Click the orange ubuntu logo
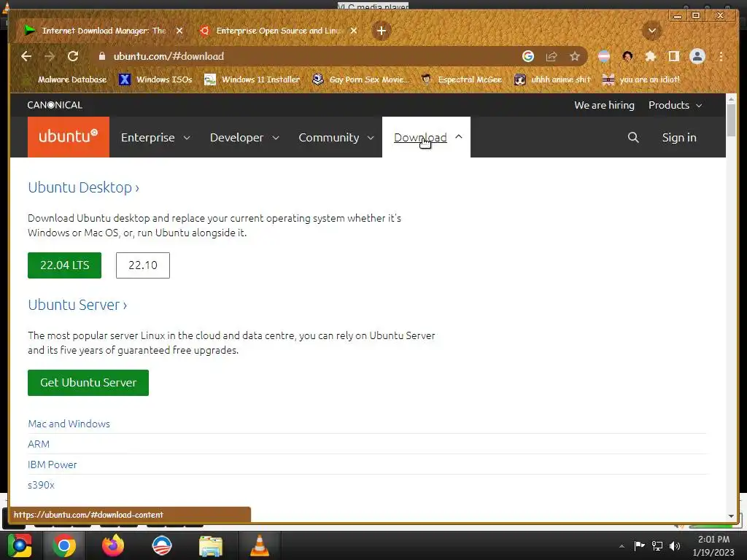Screen dimensions: 747x560 pyautogui.click(x=69, y=137)
